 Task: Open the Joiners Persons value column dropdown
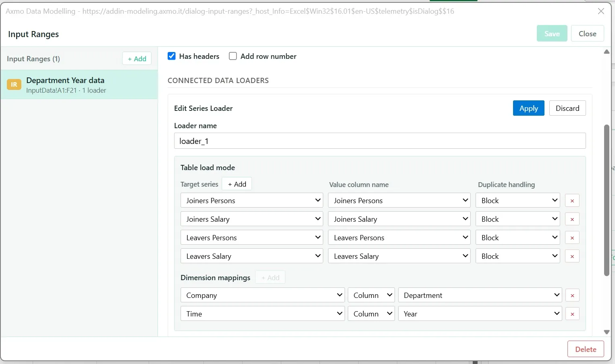[x=399, y=200]
